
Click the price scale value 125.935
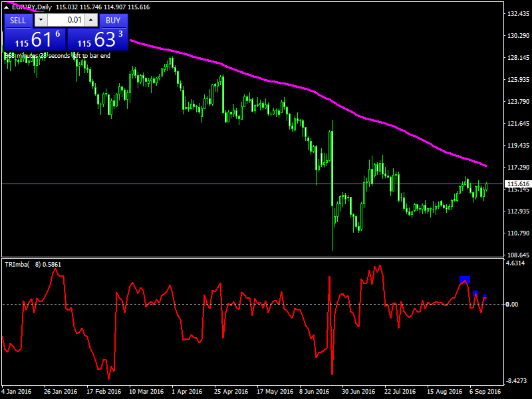(518, 79)
